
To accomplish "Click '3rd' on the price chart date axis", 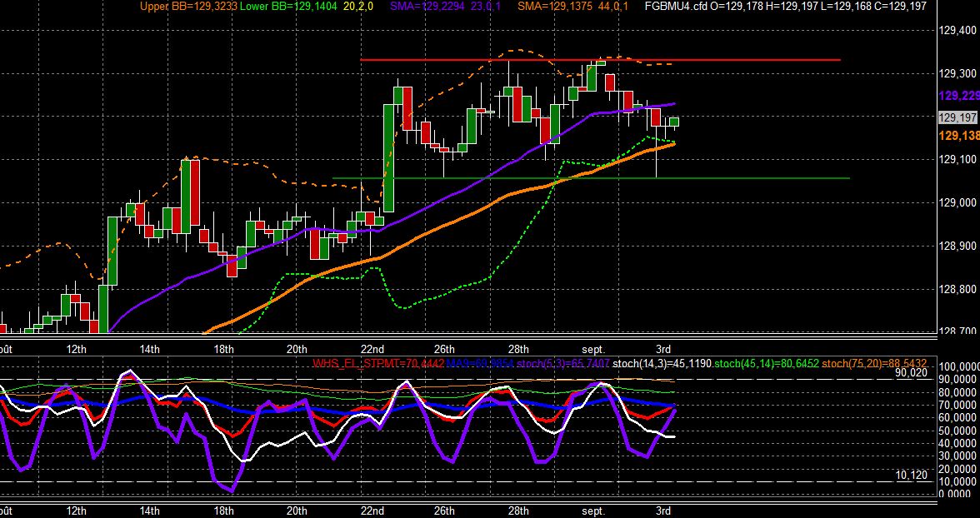I will (663, 349).
